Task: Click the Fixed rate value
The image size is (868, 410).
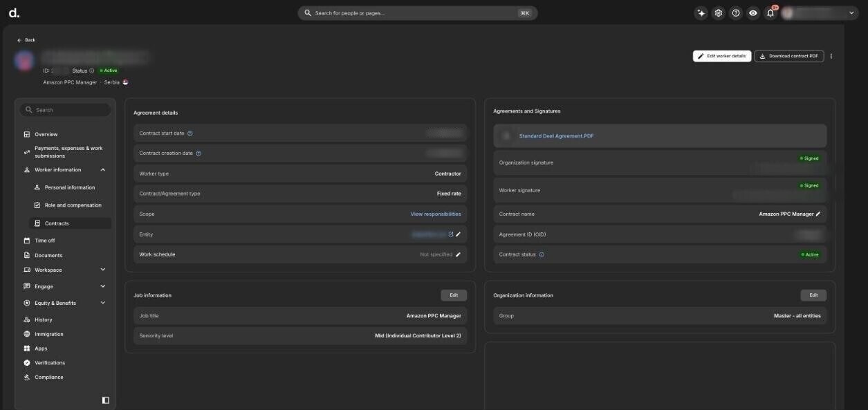Action: click(x=449, y=194)
